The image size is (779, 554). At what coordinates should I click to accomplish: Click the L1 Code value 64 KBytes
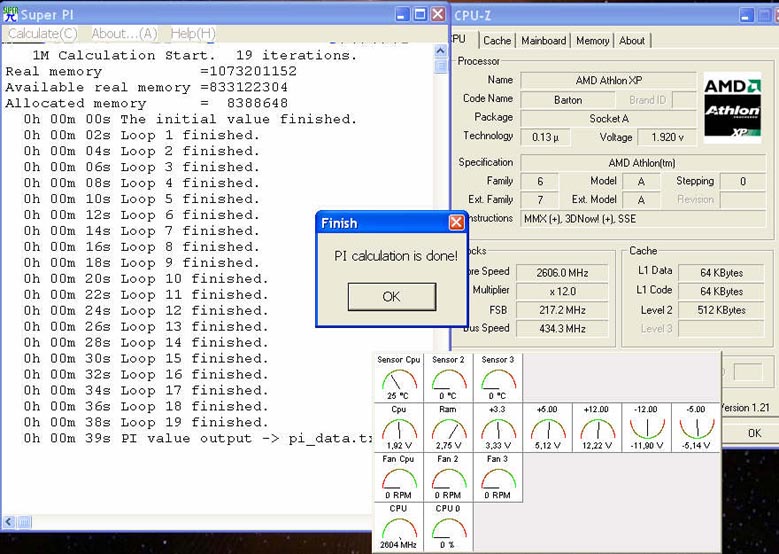pyautogui.click(x=721, y=291)
